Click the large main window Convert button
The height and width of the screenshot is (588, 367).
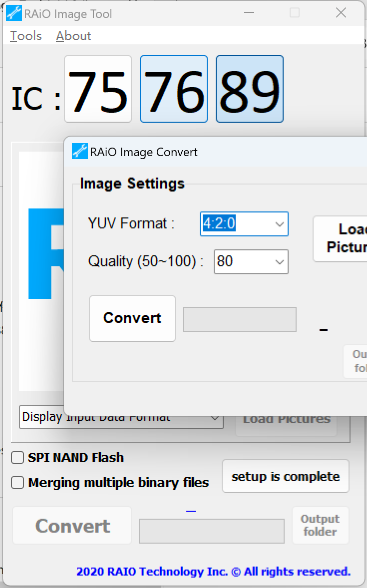72,526
